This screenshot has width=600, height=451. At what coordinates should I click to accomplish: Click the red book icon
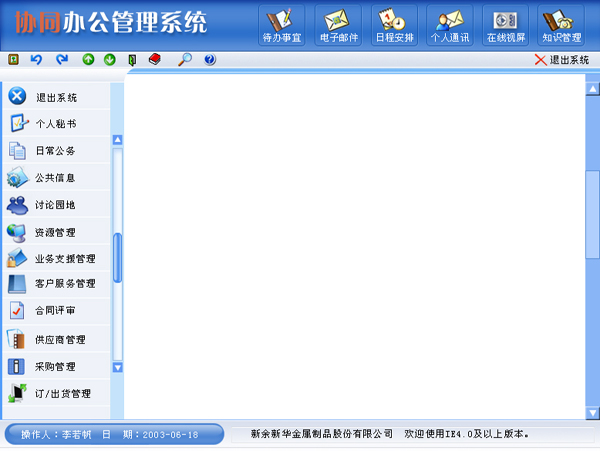click(155, 59)
